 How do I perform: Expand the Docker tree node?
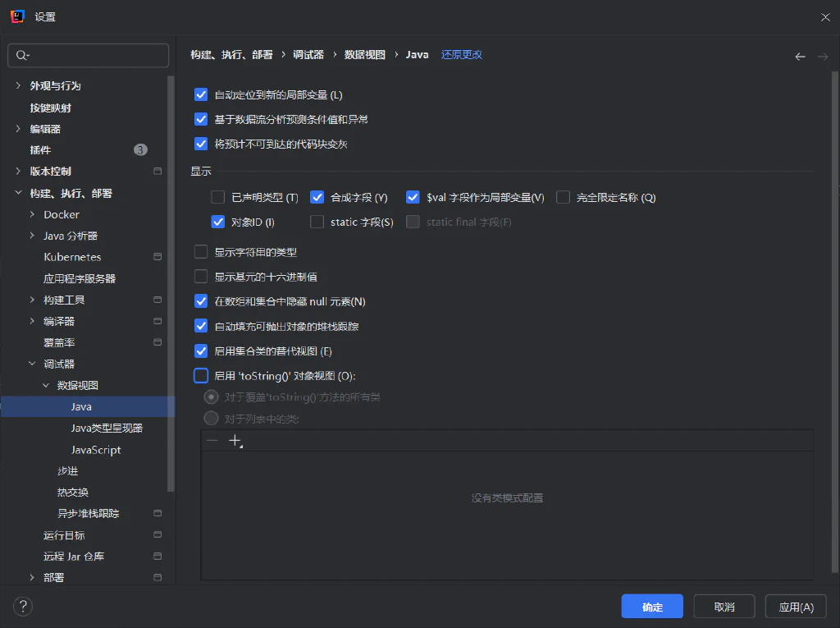click(32, 214)
